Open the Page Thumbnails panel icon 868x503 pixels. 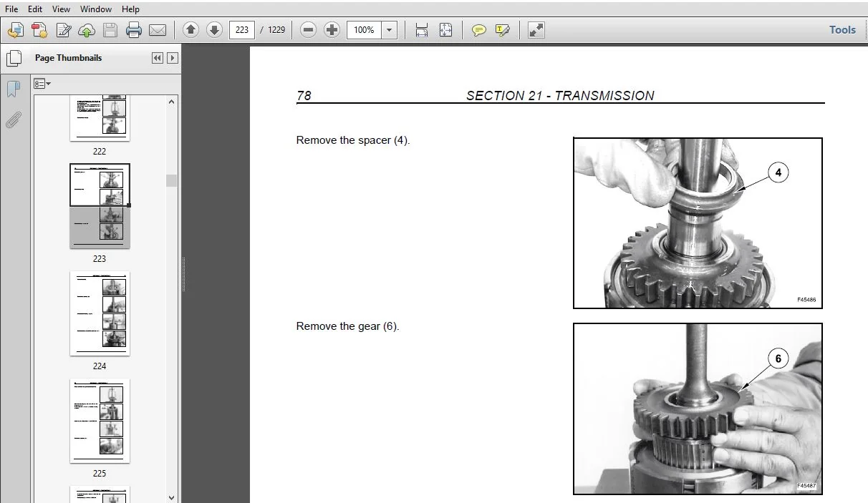13,58
